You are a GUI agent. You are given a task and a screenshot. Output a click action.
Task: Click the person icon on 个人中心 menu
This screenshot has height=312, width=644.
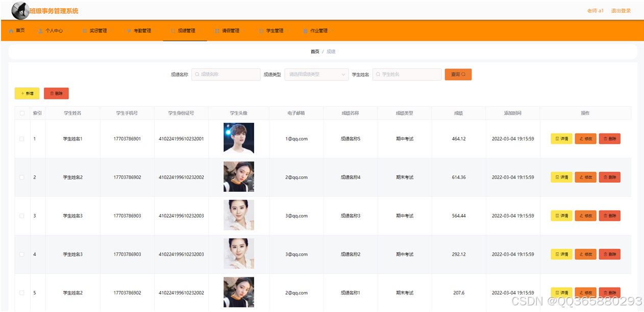(x=40, y=31)
